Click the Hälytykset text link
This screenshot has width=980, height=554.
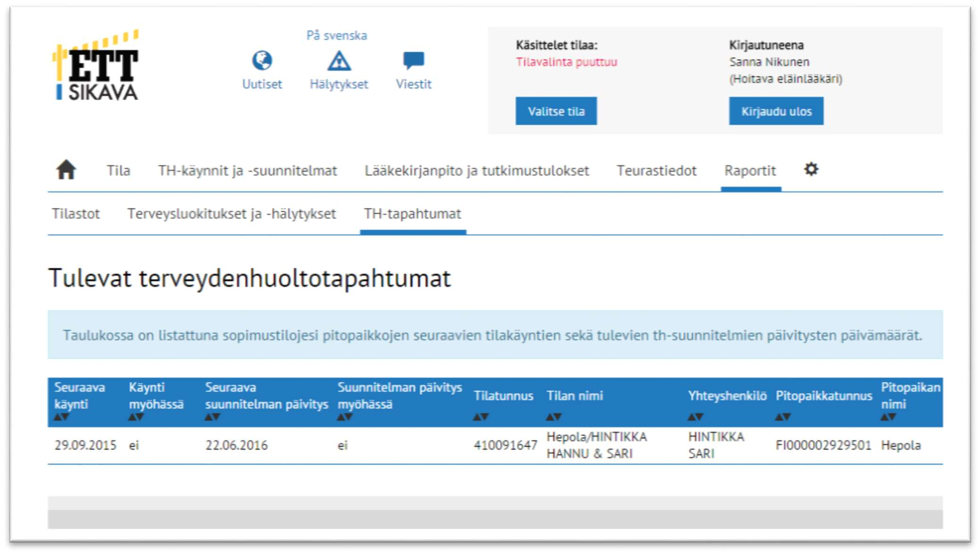(339, 84)
